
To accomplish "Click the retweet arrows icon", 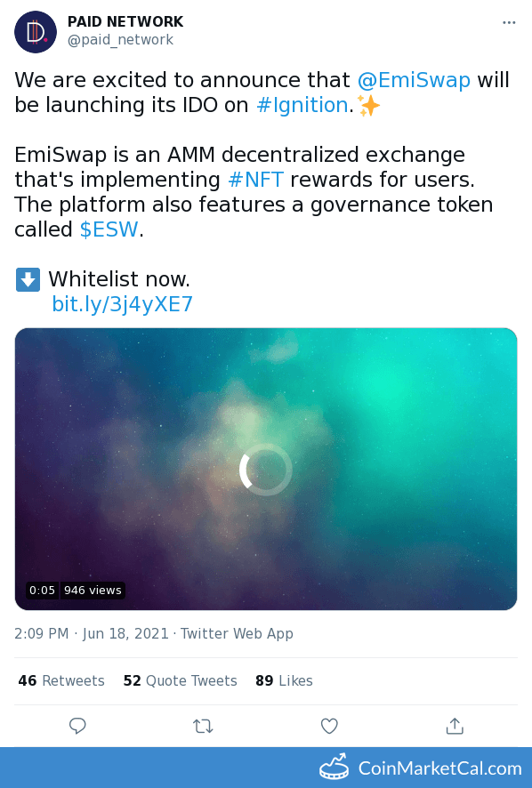I will [x=203, y=726].
